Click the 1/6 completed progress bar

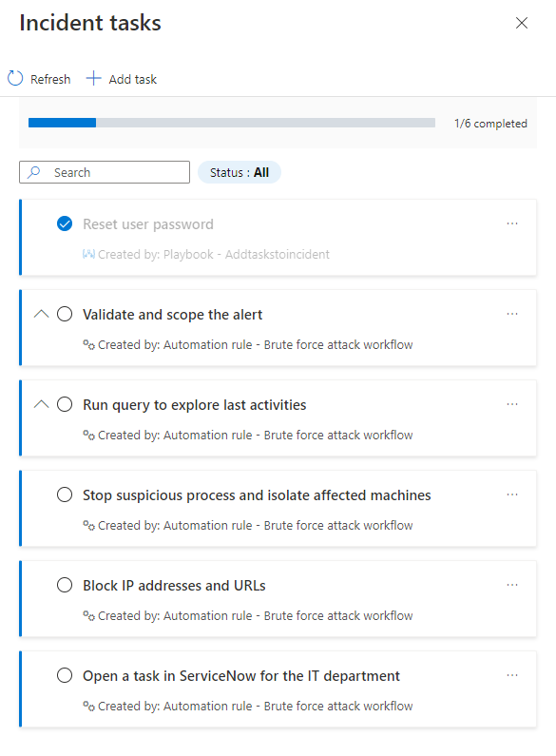[232, 123]
